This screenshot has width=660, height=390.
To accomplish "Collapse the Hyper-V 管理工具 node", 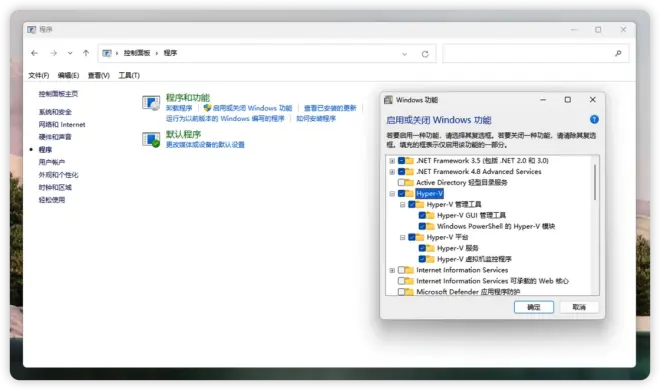I will (x=402, y=204).
